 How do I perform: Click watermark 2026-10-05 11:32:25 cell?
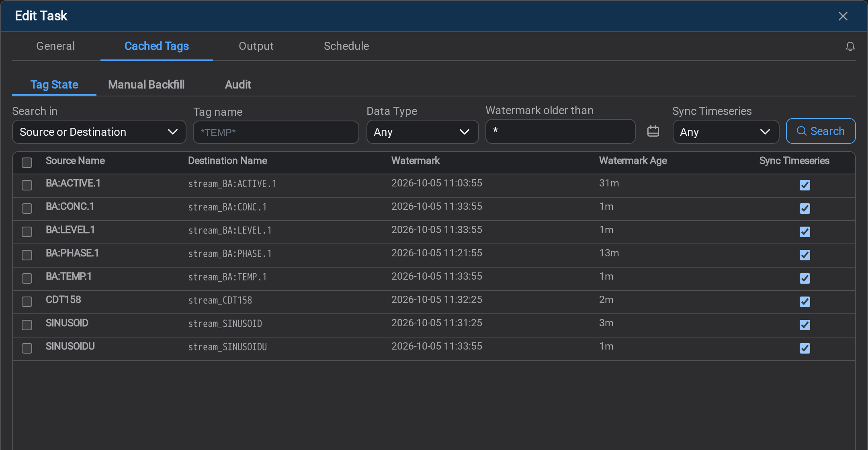(436, 300)
